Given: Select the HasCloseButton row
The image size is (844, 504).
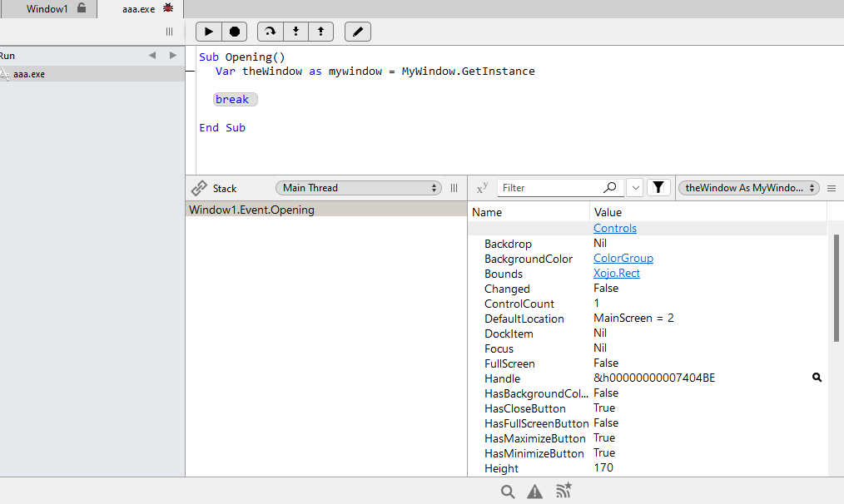Looking at the screenshot, I should tap(648, 408).
